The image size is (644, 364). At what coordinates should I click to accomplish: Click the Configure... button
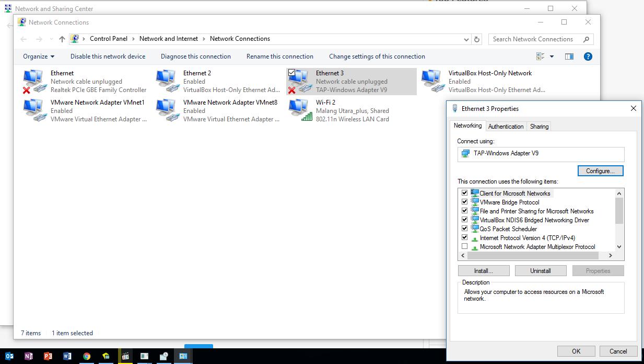601,171
